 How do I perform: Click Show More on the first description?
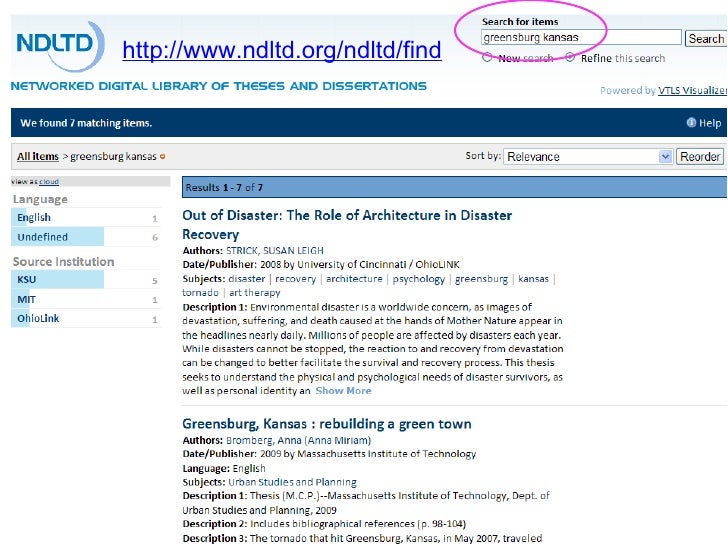click(x=343, y=391)
